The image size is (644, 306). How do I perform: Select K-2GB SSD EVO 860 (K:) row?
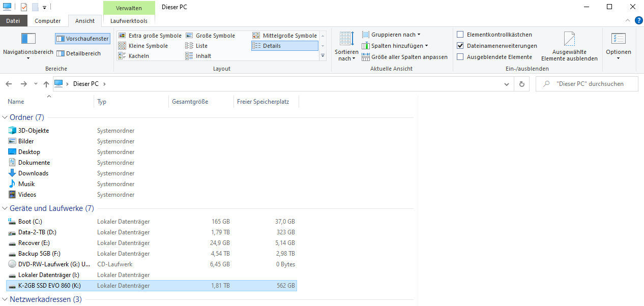coord(151,286)
